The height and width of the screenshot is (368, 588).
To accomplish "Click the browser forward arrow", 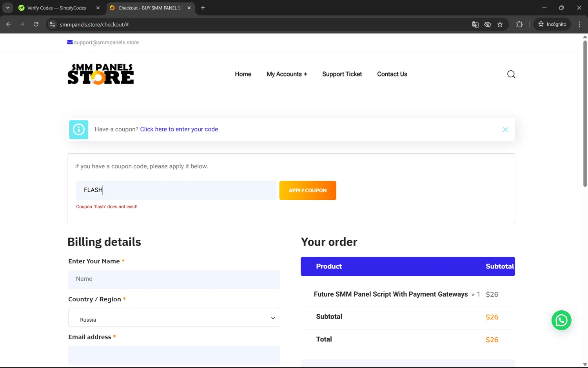I will click(22, 24).
